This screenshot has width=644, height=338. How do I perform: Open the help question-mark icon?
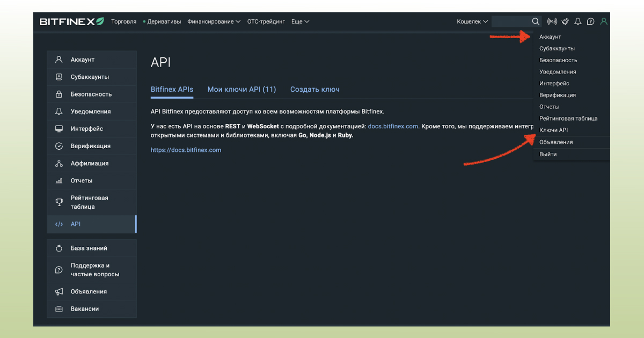[590, 21]
